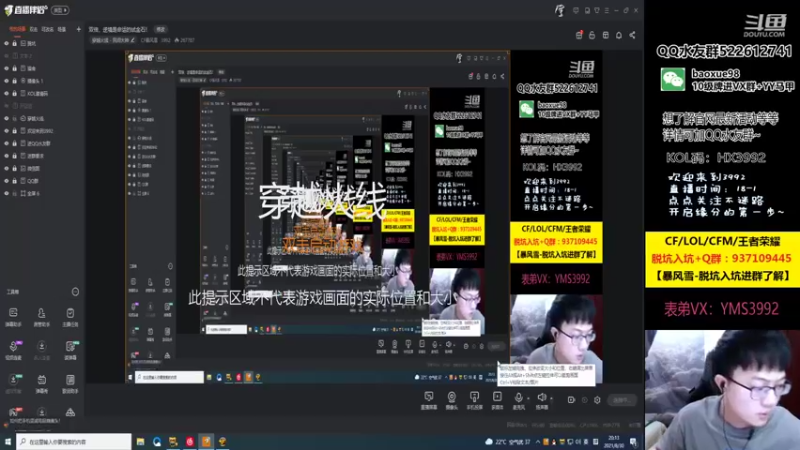Hide the 欢迎来到3992 source layer

(x=6, y=131)
